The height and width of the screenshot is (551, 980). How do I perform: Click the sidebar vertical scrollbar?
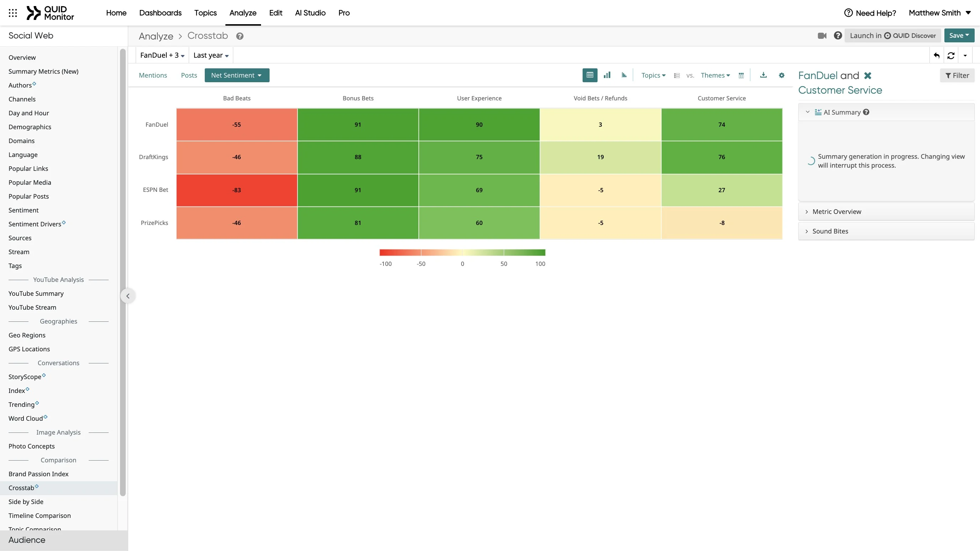(123, 272)
